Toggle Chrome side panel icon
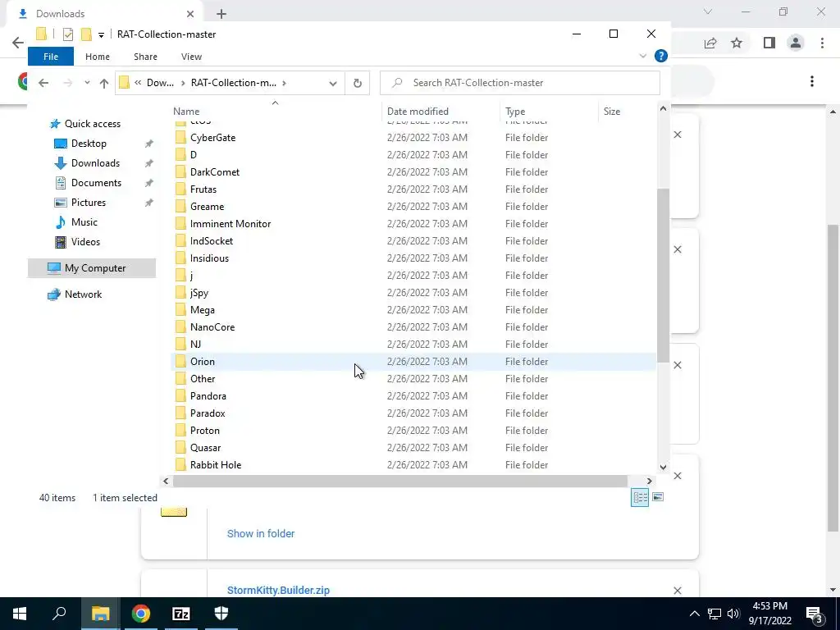The width and height of the screenshot is (840, 630). click(x=769, y=43)
